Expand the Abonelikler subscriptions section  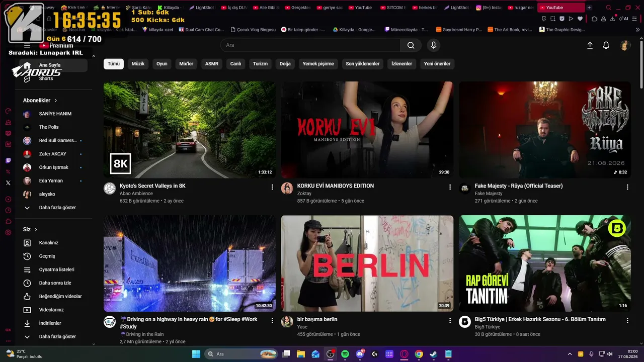[40, 101]
